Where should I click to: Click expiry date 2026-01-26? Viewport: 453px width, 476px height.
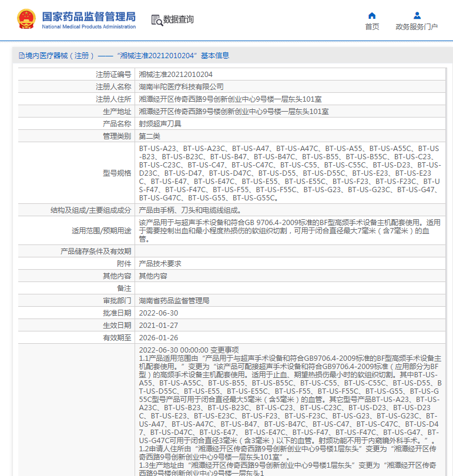[159, 337]
